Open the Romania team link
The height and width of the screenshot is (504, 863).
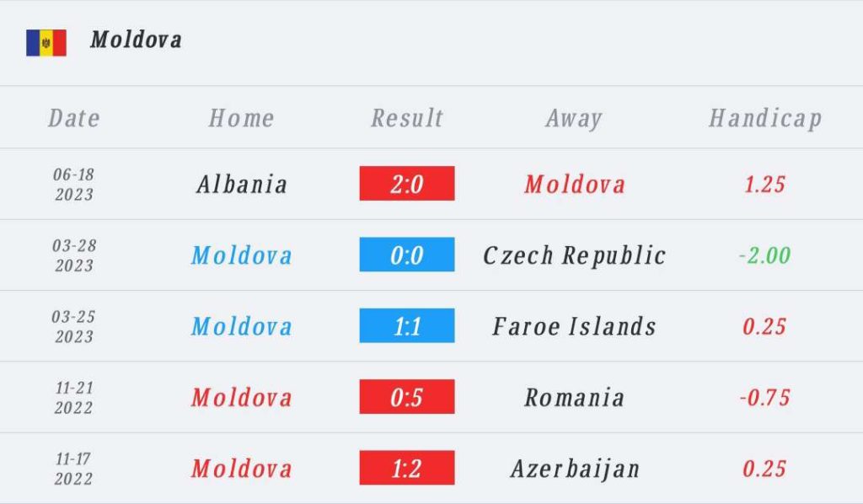pos(575,397)
